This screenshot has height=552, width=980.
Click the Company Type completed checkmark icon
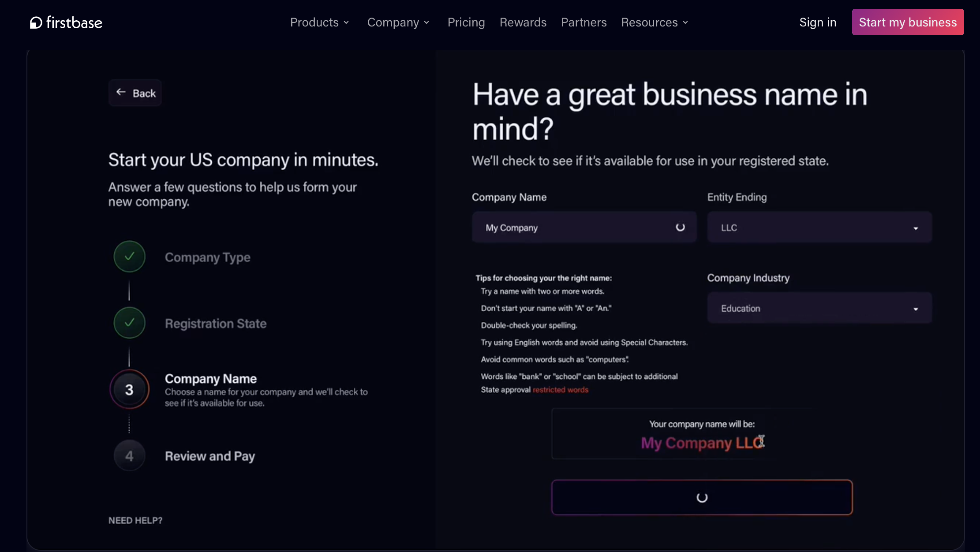point(128,257)
